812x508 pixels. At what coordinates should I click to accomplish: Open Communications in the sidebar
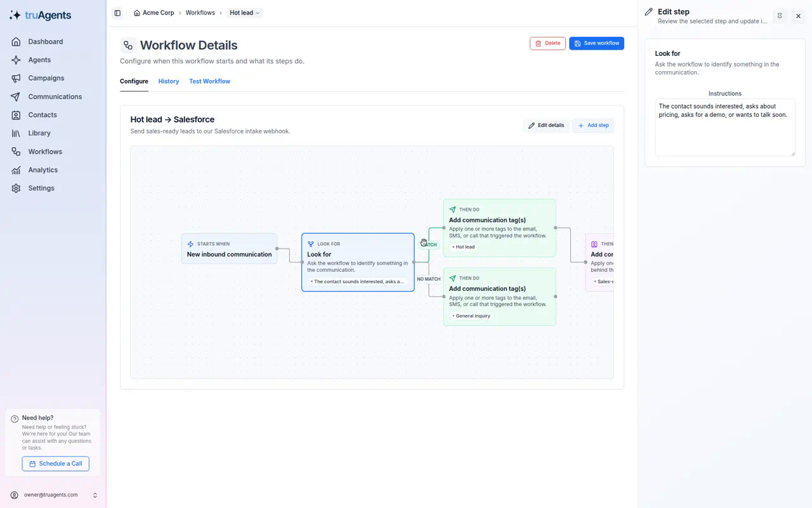pyautogui.click(x=53, y=97)
